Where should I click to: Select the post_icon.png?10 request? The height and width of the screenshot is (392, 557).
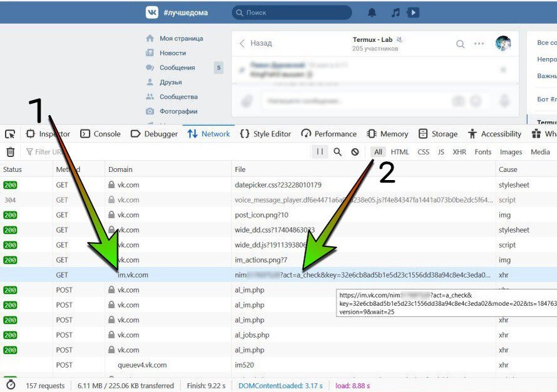[x=262, y=215]
